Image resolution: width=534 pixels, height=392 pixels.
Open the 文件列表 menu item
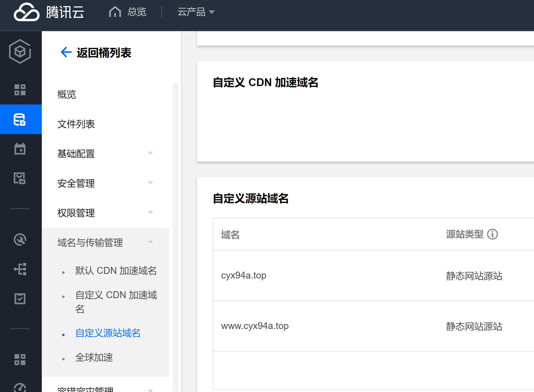(x=76, y=124)
